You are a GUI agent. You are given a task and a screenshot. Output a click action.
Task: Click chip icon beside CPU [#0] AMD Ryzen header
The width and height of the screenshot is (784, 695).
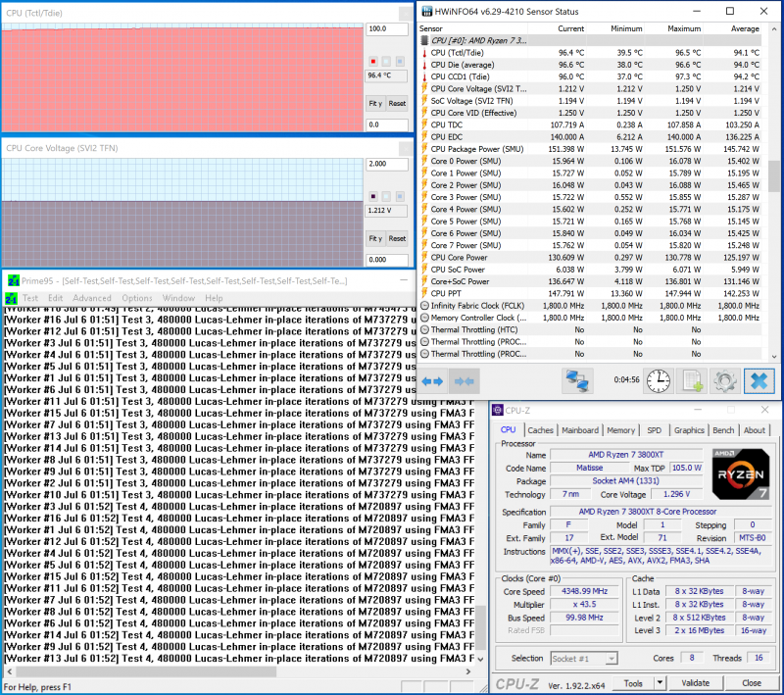(x=424, y=40)
